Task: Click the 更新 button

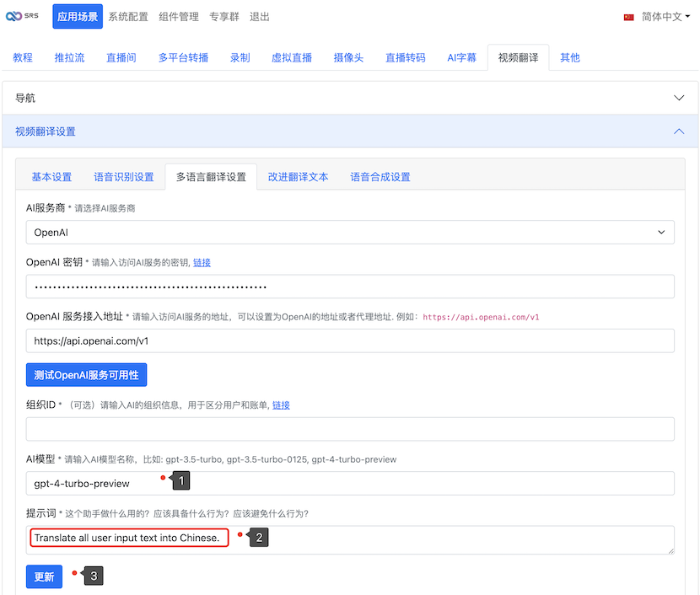Action: tap(44, 576)
